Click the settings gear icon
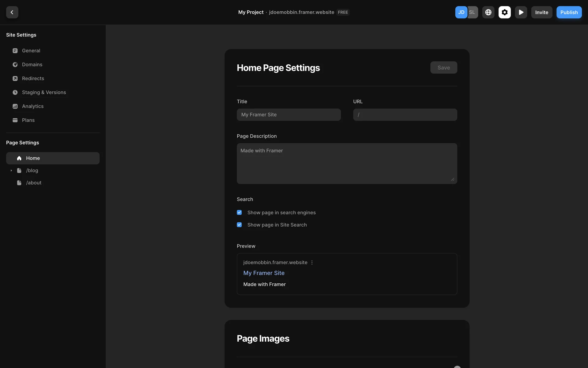The image size is (588, 368). 504,12
